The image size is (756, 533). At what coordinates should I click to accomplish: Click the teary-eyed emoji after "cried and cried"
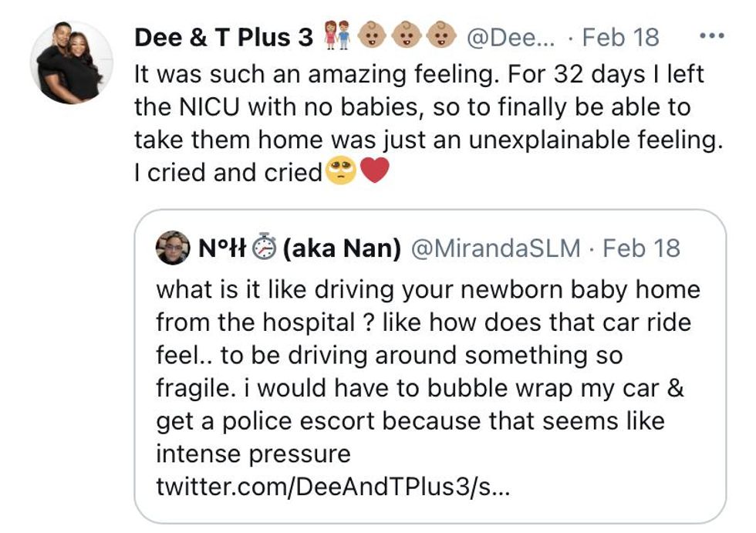(342, 171)
